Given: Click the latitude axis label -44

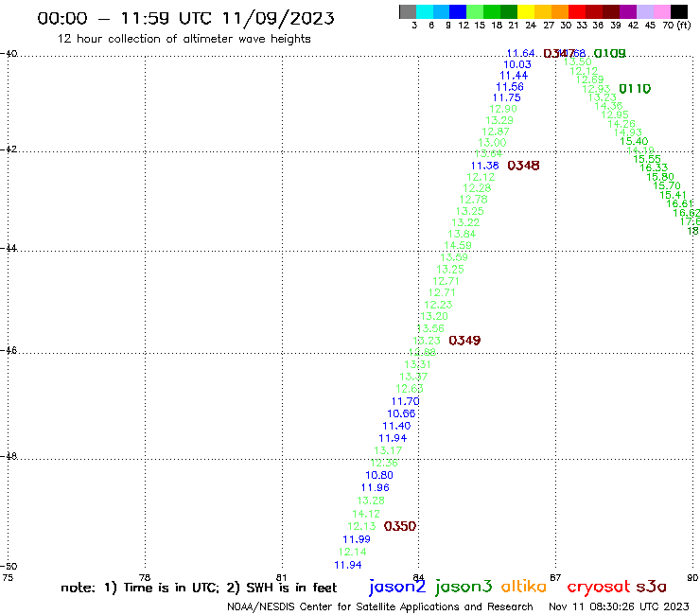Looking at the screenshot, I should coord(9,248).
